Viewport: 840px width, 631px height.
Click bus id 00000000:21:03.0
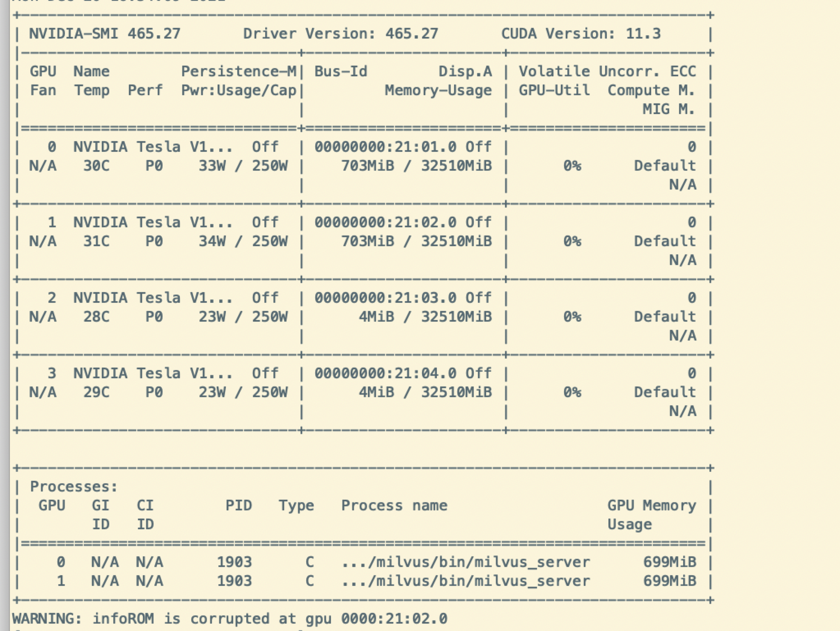[x=386, y=298]
